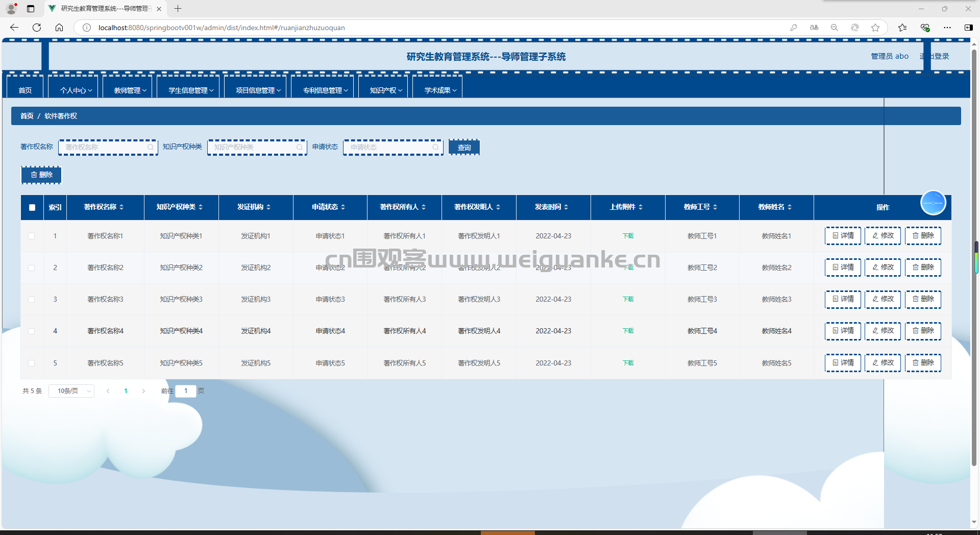Open a new browser tab
Viewport: 980px width, 535px height.
tap(178, 9)
